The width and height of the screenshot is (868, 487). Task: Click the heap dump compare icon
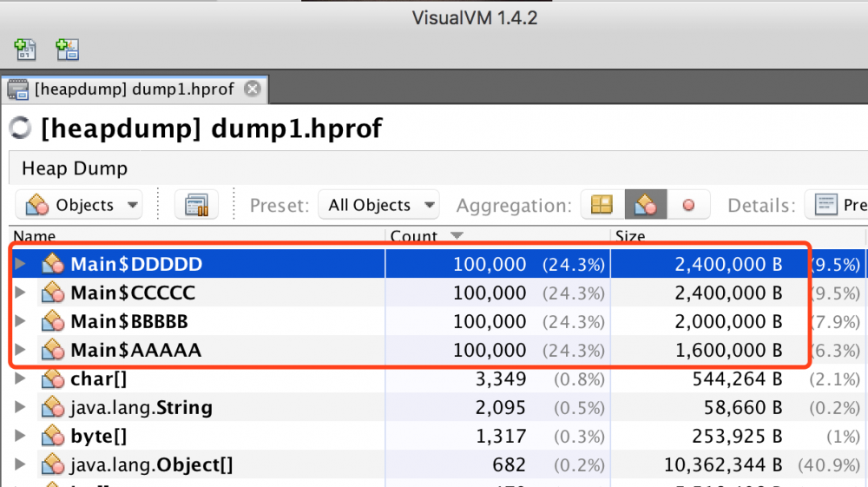click(196, 205)
